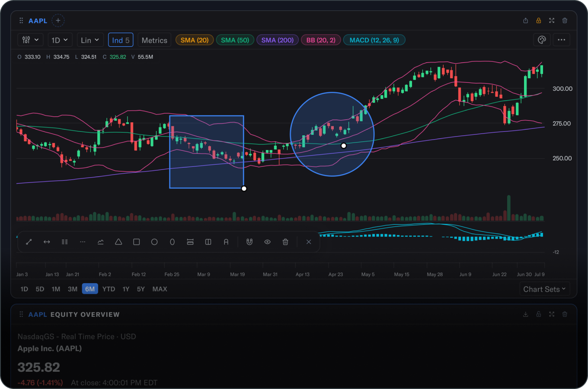Click the AAPL chart panel drag handle

click(x=21, y=21)
